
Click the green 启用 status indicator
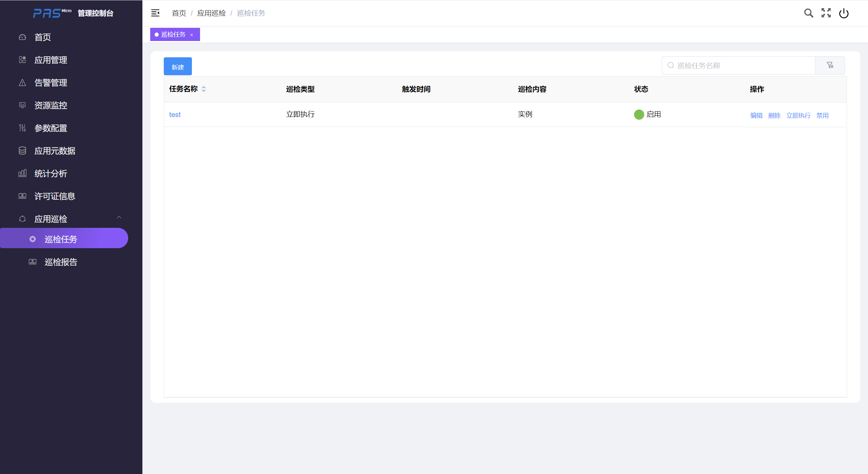639,115
